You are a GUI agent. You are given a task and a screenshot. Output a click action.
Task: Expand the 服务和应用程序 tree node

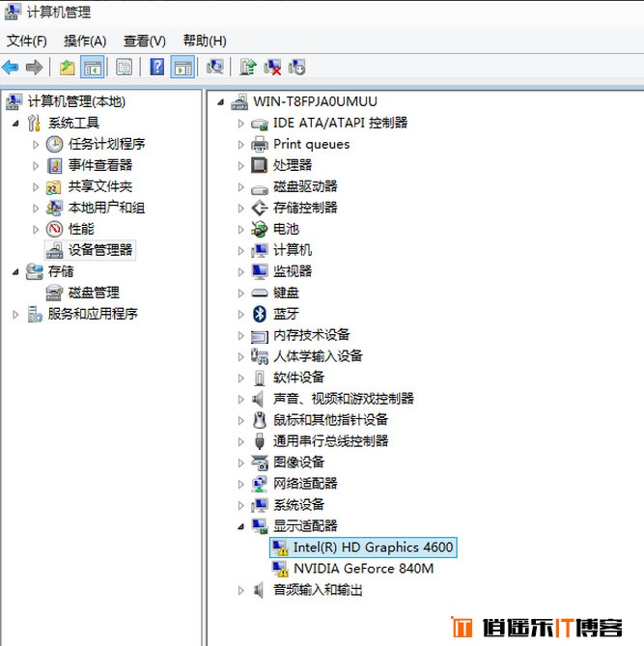click(15, 315)
